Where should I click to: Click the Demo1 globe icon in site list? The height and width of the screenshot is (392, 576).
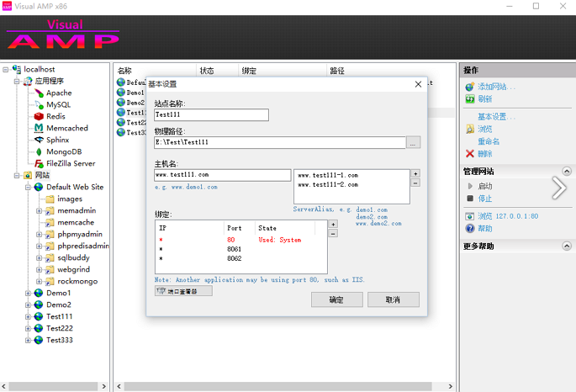tap(121, 93)
